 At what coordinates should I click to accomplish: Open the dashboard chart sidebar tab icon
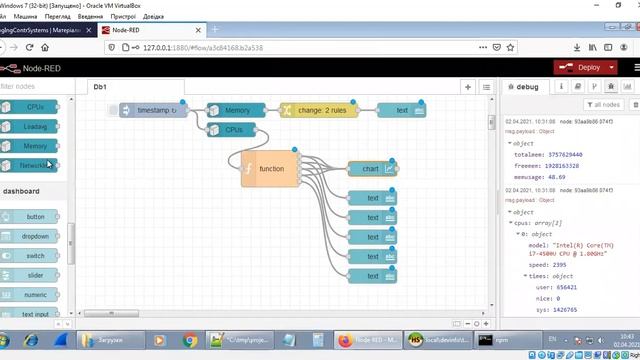pos(627,87)
